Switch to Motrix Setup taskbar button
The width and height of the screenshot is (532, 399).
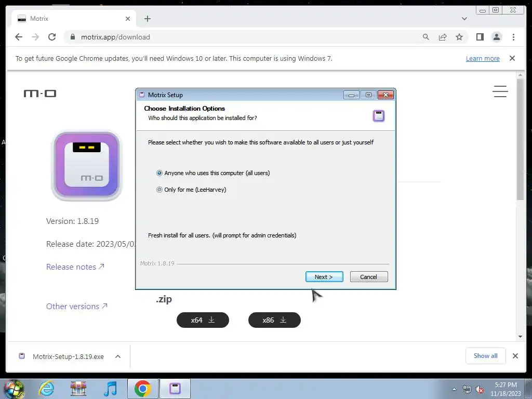175,389
